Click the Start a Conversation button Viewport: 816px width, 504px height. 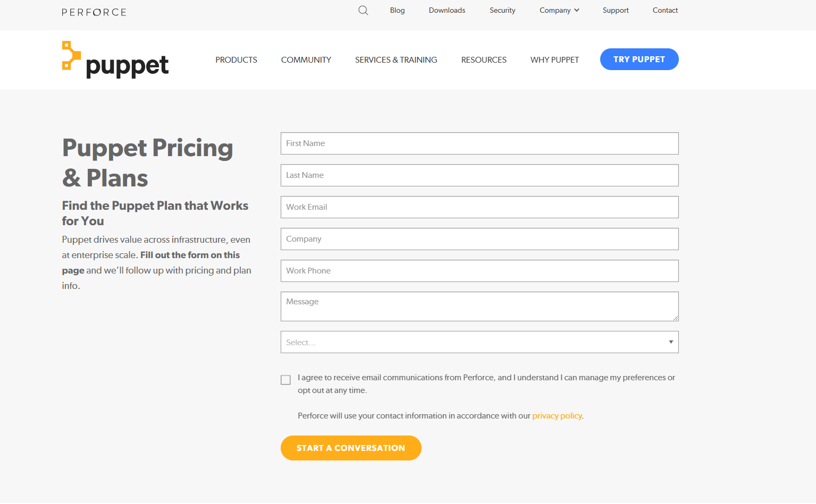click(350, 448)
